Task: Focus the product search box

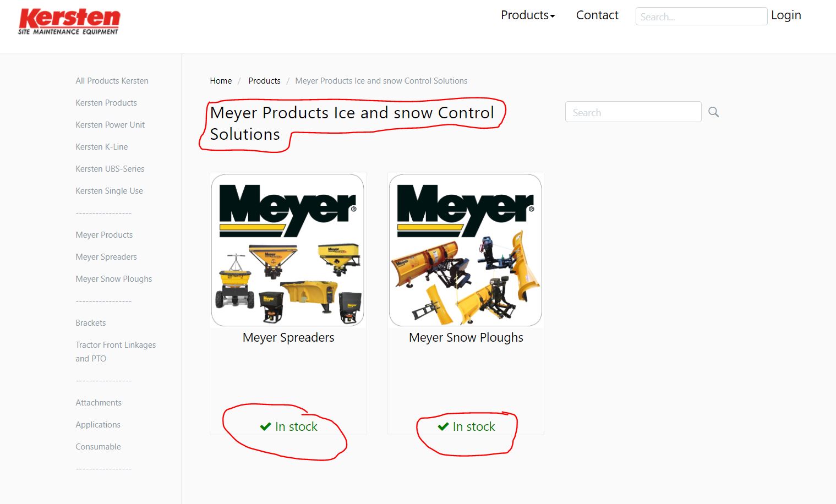Action: click(633, 112)
